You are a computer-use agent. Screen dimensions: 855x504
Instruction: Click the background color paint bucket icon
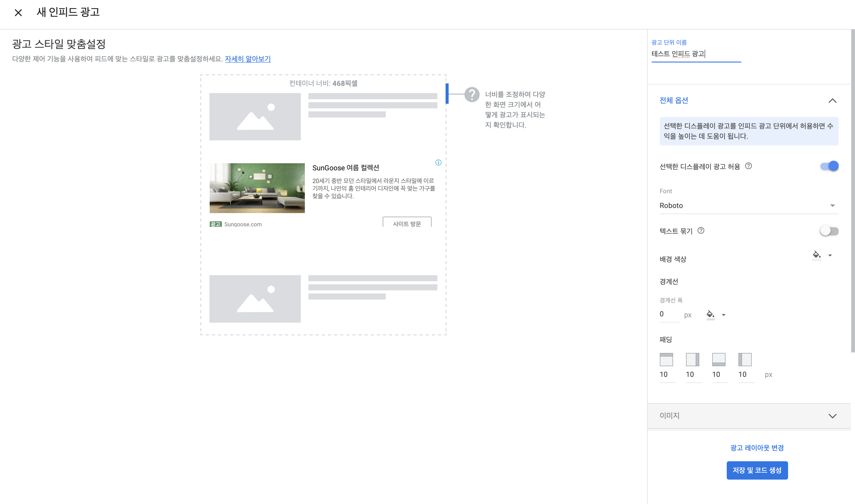[x=816, y=255]
